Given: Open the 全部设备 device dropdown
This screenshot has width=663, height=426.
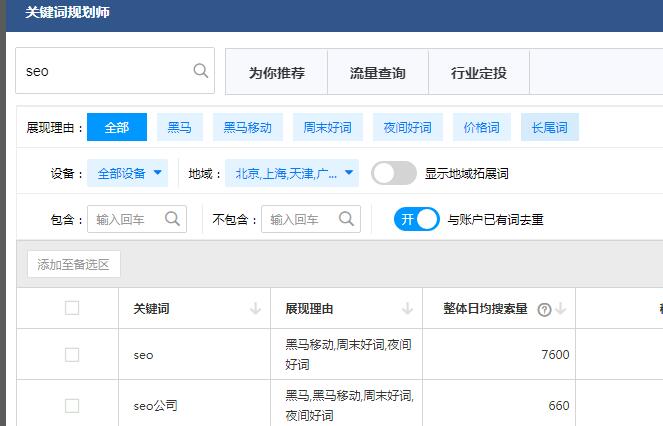Looking at the screenshot, I should (128, 173).
